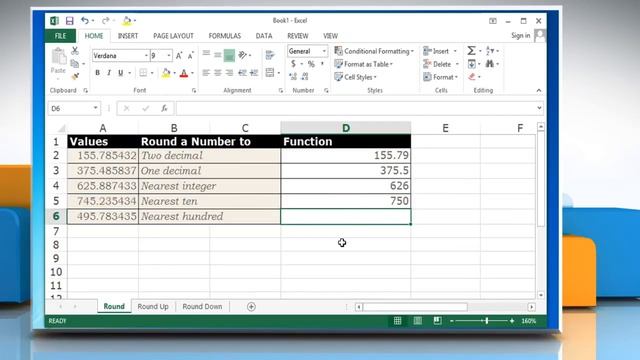Increase indent in Alignment group
This screenshot has width=640, height=360.
(254, 73)
